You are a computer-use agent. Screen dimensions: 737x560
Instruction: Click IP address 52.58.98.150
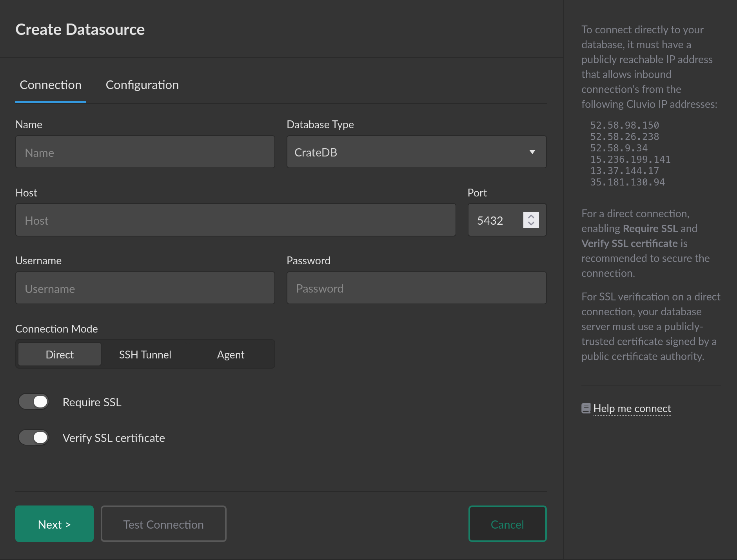click(624, 125)
